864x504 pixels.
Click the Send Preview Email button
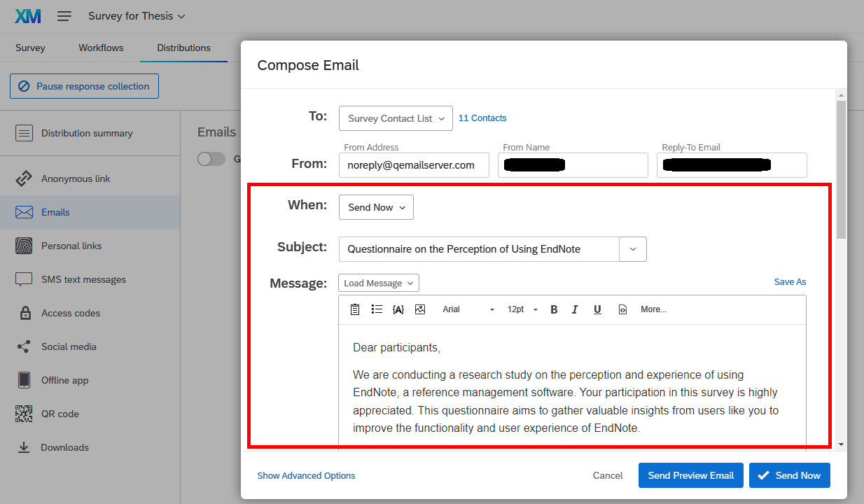click(x=690, y=475)
